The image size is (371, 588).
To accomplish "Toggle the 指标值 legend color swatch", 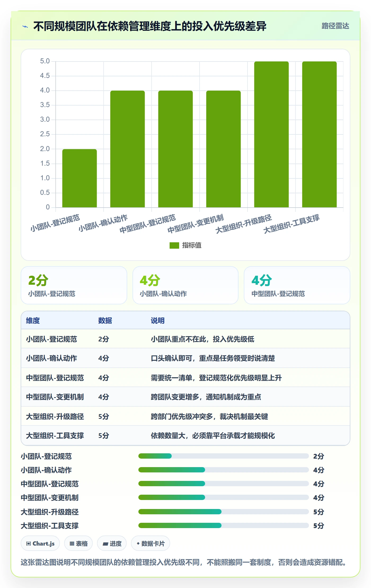I will point(174,245).
